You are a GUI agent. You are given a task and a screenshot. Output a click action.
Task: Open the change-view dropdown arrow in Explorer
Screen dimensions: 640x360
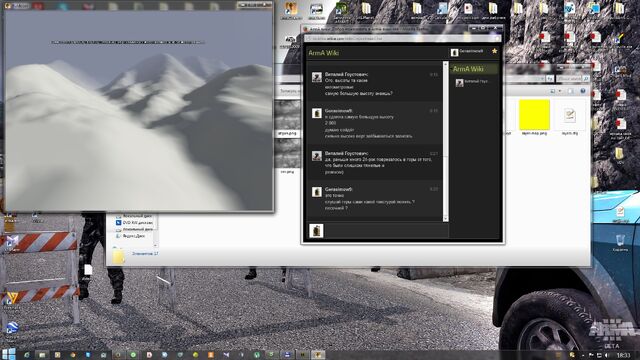(560, 91)
